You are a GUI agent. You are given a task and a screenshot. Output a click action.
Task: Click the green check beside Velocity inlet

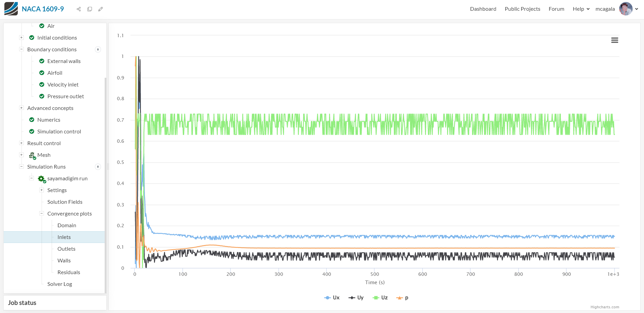[x=42, y=84]
